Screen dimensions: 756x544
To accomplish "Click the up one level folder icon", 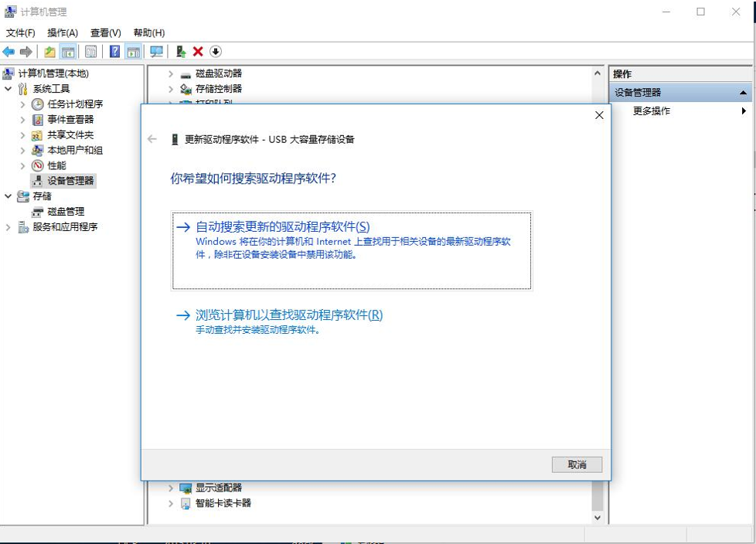I will coord(49,52).
